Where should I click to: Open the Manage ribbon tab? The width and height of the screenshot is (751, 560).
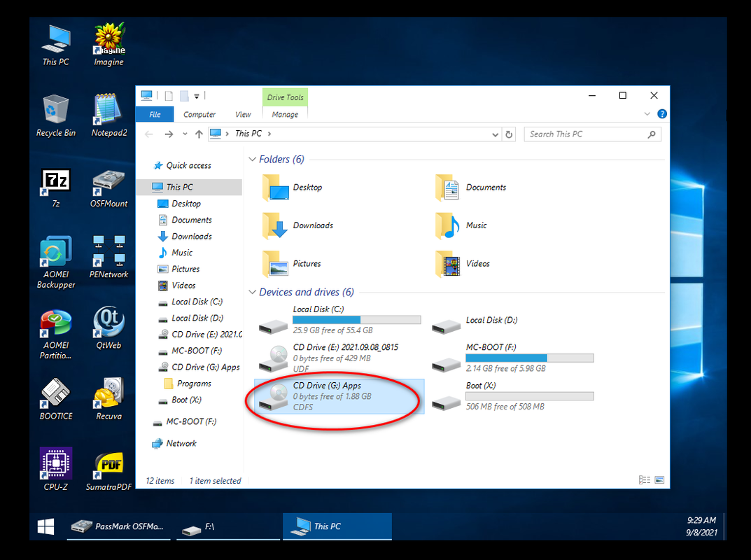click(285, 115)
